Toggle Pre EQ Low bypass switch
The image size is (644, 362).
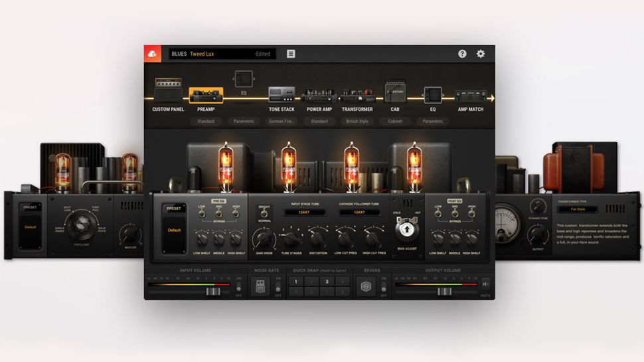(x=202, y=213)
